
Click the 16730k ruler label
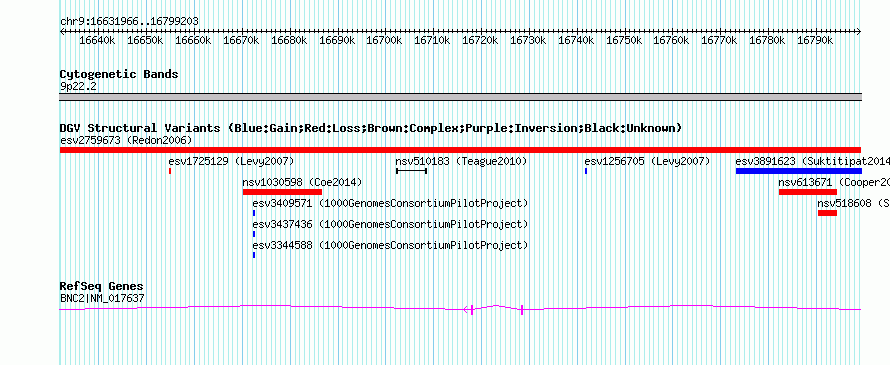pos(529,41)
